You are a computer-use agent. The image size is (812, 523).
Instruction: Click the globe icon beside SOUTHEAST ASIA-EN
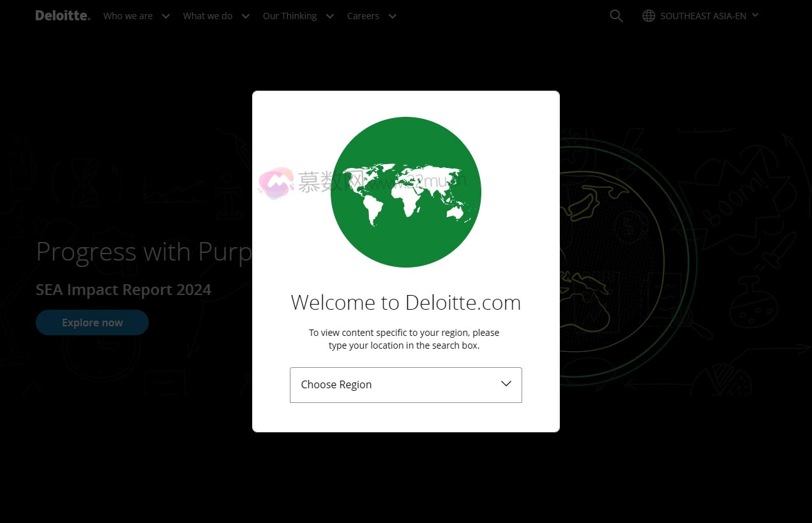(x=649, y=16)
